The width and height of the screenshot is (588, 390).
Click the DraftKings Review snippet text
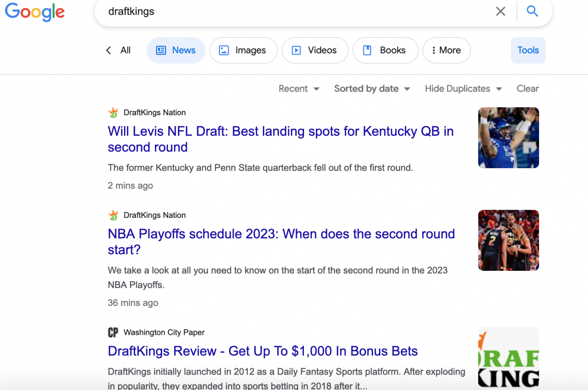tap(287, 378)
